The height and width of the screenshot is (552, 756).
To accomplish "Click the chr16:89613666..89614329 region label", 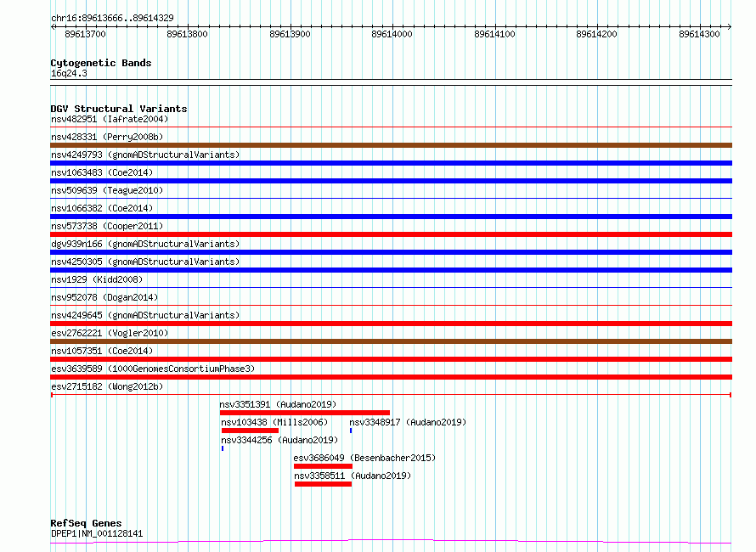I will pyautogui.click(x=112, y=18).
